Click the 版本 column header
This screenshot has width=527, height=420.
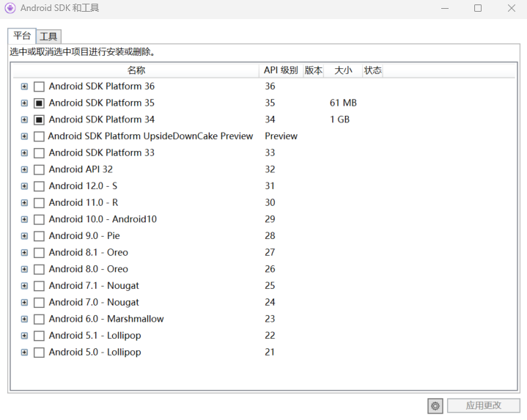click(x=314, y=70)
